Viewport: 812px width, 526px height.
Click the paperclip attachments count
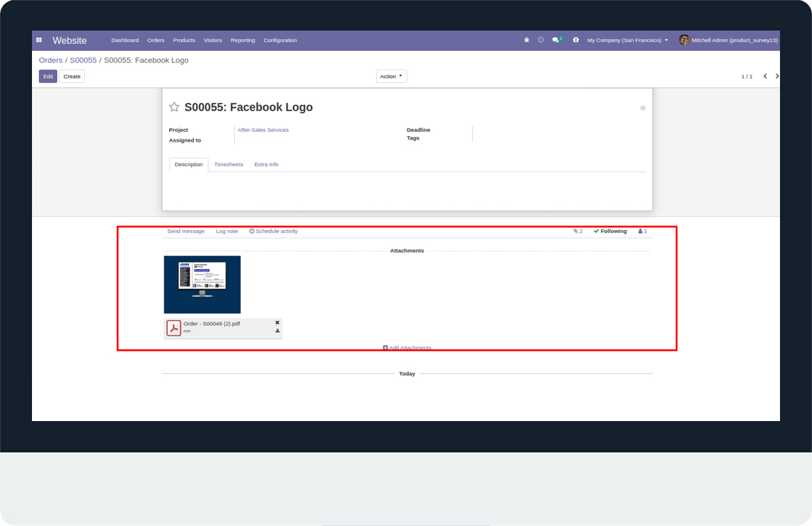tap(578, 231)
